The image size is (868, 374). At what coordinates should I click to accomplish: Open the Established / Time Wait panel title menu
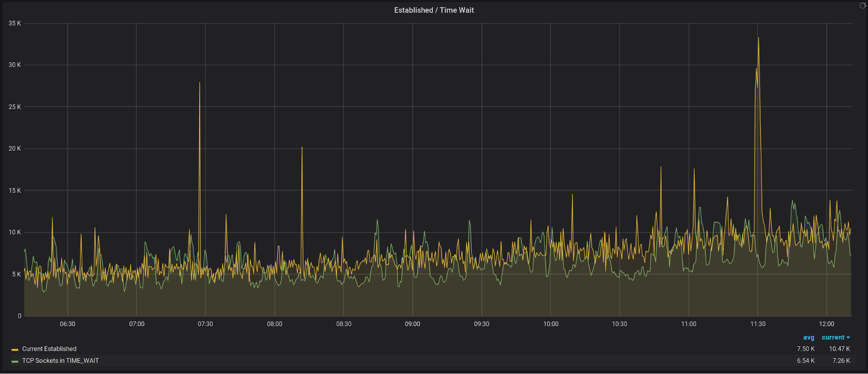434,10
